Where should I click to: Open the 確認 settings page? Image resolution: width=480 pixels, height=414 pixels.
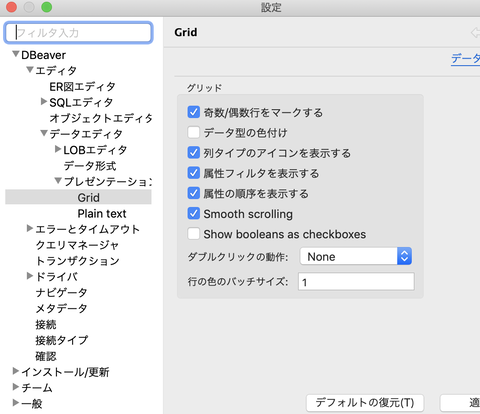(x=46, y=356)
